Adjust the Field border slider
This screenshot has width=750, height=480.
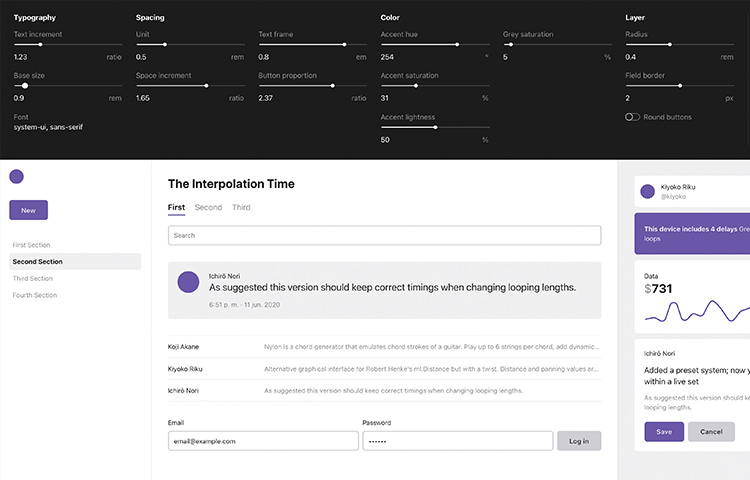(x=680, y=86)
